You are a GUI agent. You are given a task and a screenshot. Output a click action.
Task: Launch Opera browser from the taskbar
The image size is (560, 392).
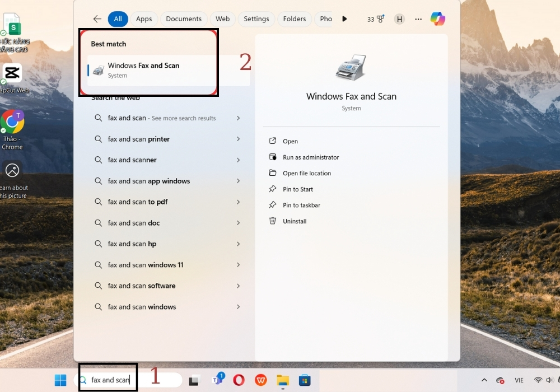[x=239, y=380]
